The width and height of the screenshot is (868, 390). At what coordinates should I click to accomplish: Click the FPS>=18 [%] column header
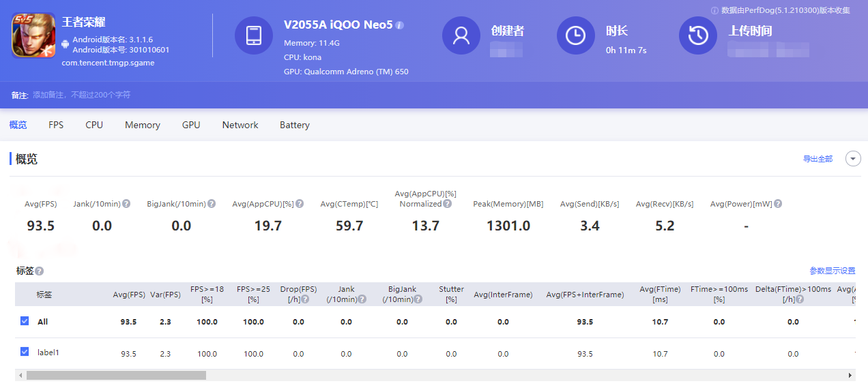pyautogui.click(x=207, y=294)
